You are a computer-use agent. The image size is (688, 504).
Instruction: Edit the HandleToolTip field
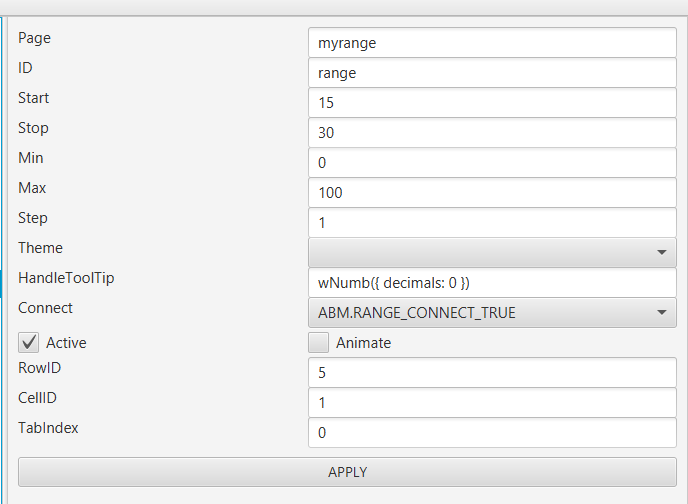(492, 283)
